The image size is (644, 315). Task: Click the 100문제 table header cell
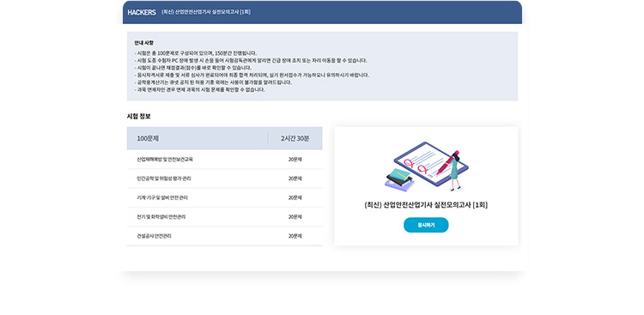pyautogui.click(x=197, y=138)
